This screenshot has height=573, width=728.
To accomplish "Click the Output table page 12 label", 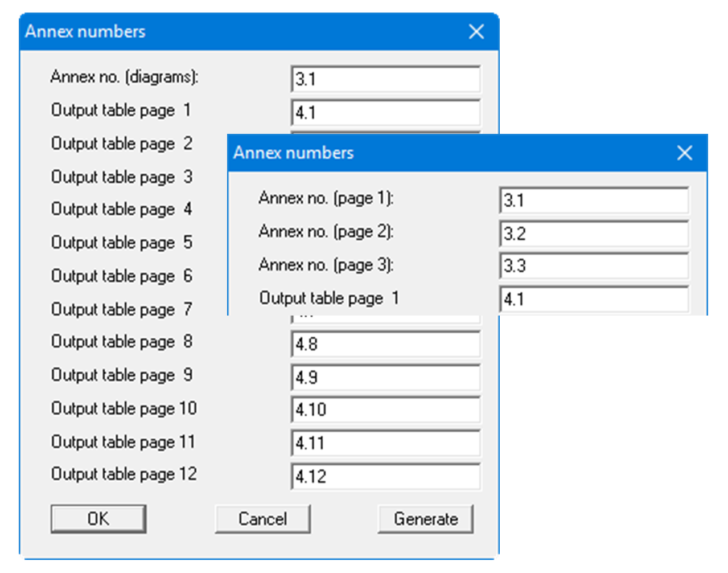I will (x=123, y=474).
